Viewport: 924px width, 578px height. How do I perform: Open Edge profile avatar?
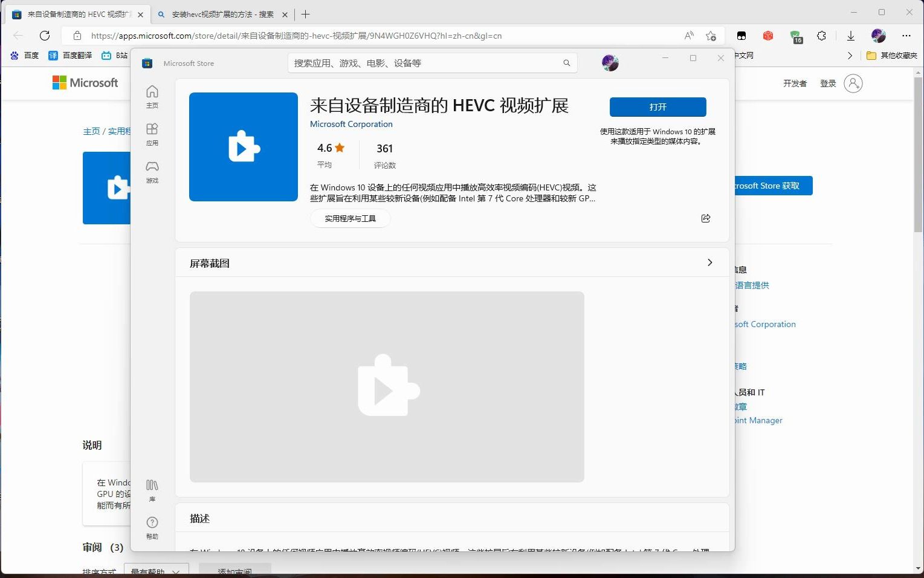(x=879, y=36)
